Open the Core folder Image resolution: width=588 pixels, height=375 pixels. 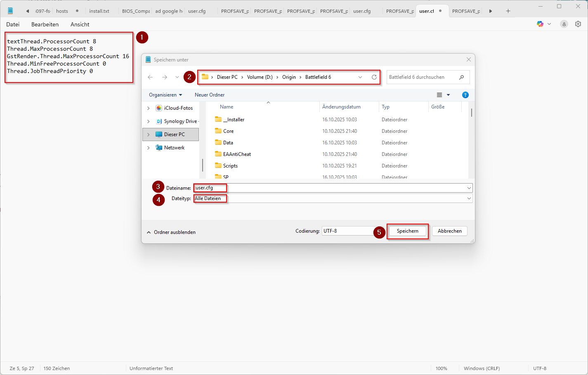click(228, 131)
